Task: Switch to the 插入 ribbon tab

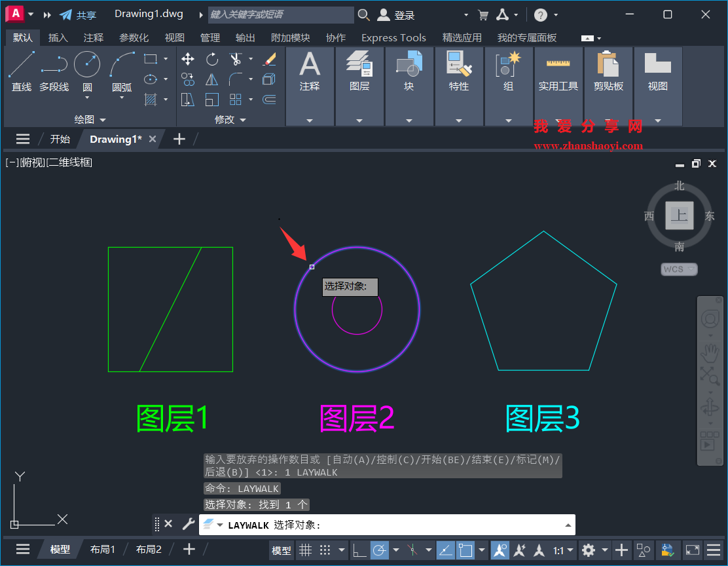Action: pyautogui.click(x=58, y=37)
